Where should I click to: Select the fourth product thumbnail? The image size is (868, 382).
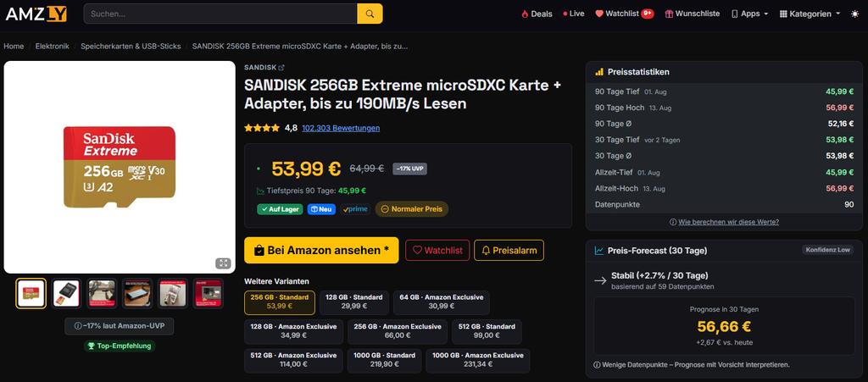[x=136, y=293]
